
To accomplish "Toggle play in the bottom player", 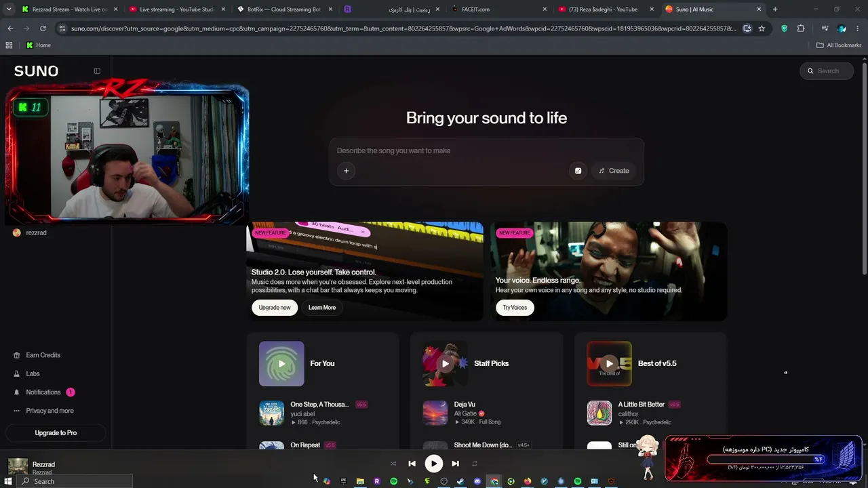I will (x=433, y=464).
